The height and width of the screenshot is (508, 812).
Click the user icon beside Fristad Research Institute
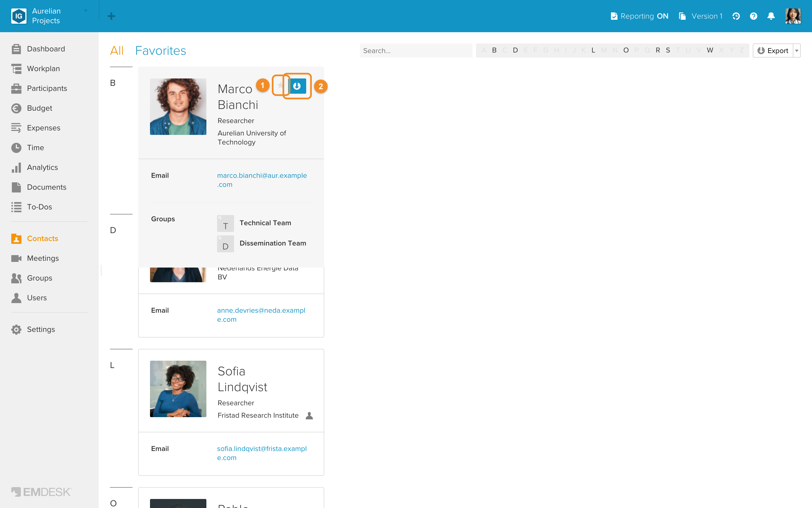click(309, 416)
